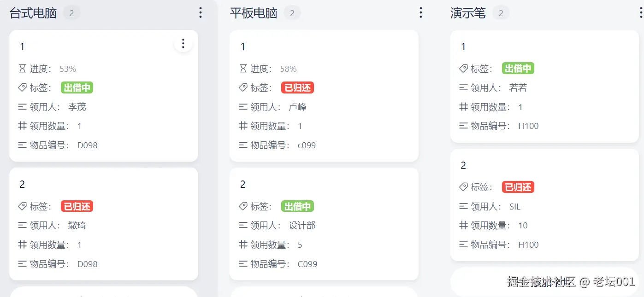Click the 出借中 badge on 平板电脑 card 2
Viewport: 644px width, 297px height.
(x=297, y=206)
